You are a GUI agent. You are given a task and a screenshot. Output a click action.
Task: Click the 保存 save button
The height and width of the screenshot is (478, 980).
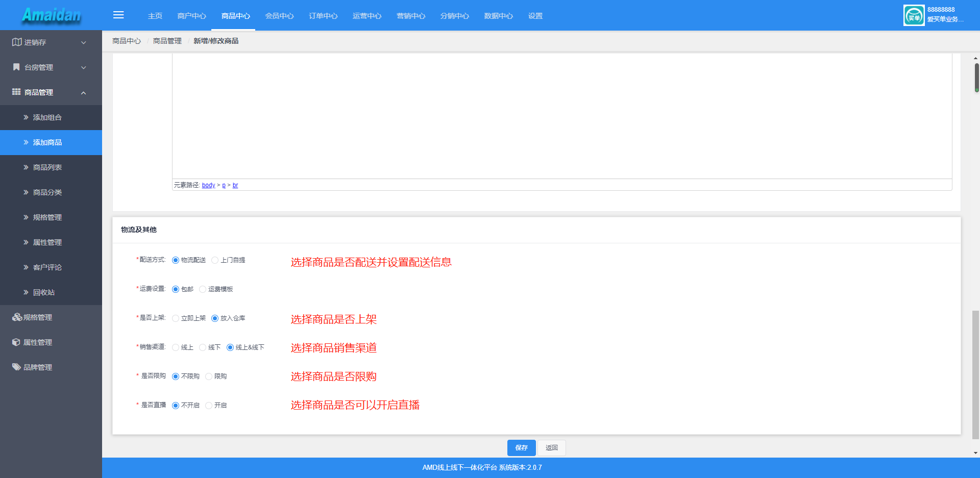pyautogui.click(x=522, y=448)
